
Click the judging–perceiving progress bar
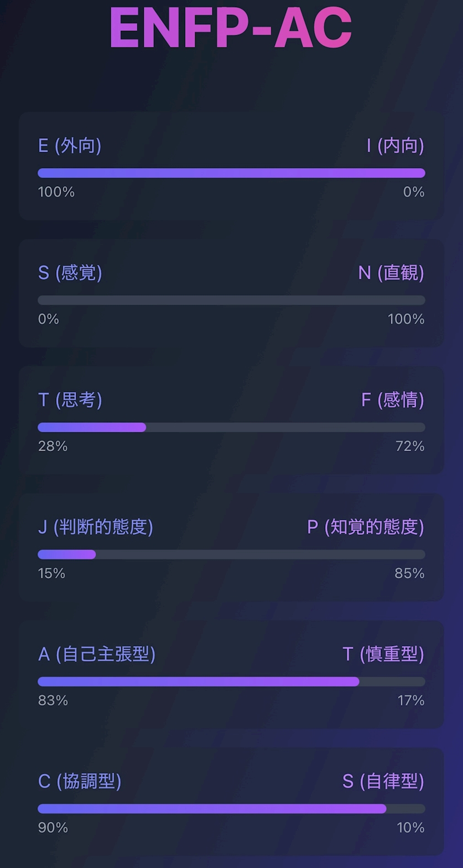[x=232, y=555]
